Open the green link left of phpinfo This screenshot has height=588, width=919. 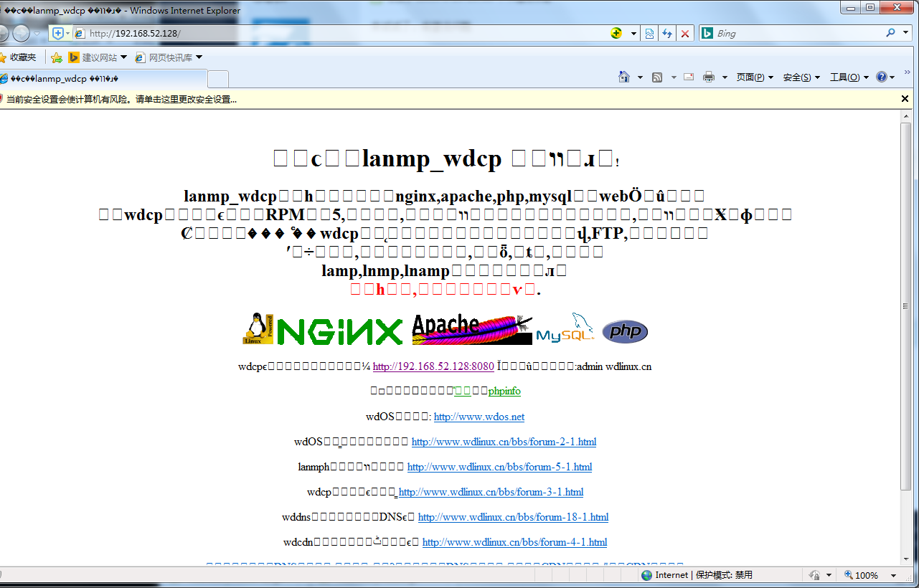462,392
